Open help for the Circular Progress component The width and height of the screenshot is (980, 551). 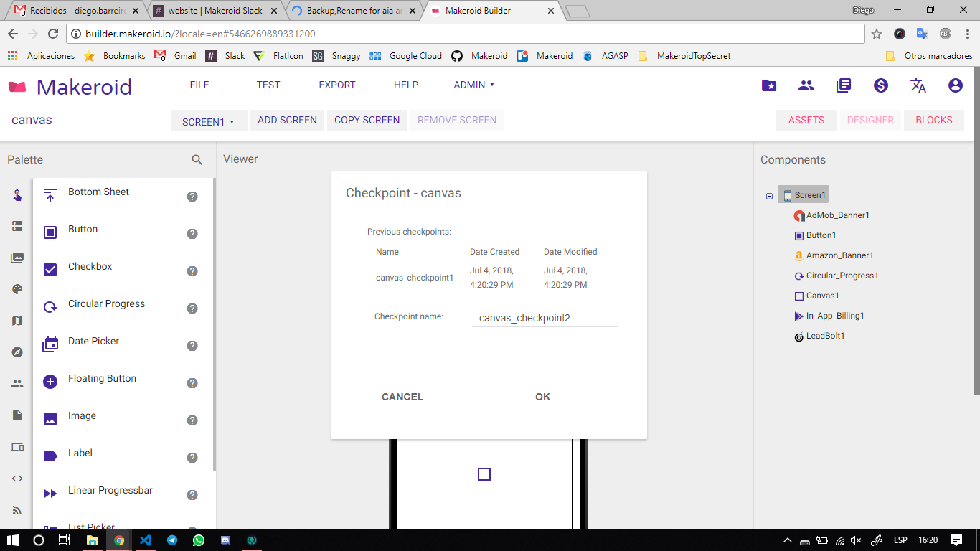[x=192, y=309]
